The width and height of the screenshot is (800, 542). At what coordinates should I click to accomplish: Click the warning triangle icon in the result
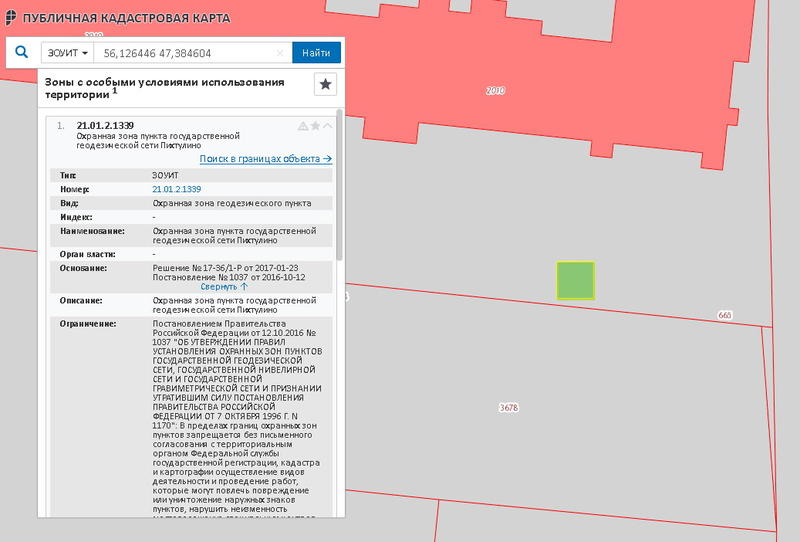(303, 126)
